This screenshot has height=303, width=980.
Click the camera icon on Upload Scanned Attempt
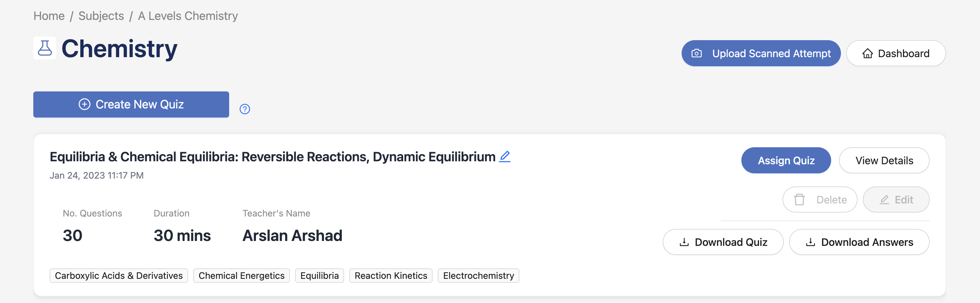(x=696, y=53)
